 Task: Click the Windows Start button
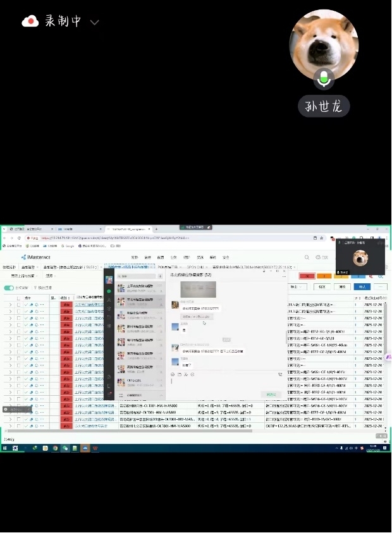[x=5, y=448]
